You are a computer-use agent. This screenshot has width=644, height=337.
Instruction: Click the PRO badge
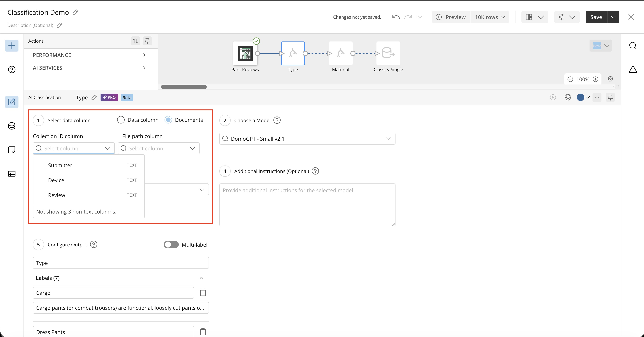pos(109,97)
